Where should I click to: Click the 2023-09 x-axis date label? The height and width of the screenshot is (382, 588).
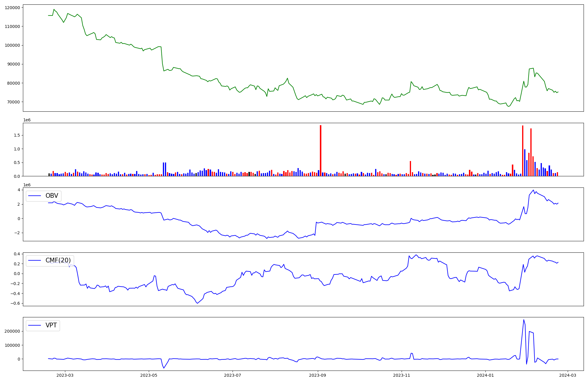[x=318, y=375]
